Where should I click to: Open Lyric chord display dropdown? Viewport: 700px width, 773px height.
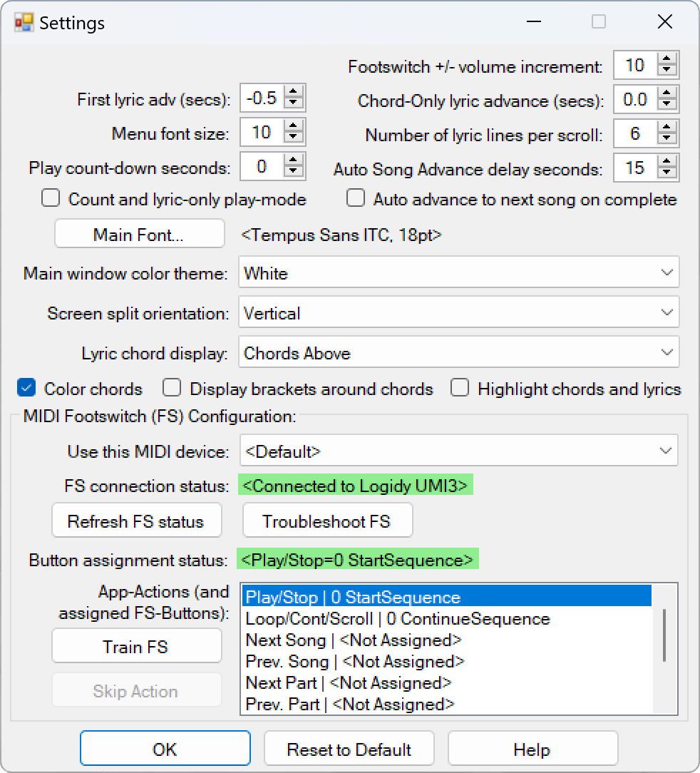click(x=459, y=352)
